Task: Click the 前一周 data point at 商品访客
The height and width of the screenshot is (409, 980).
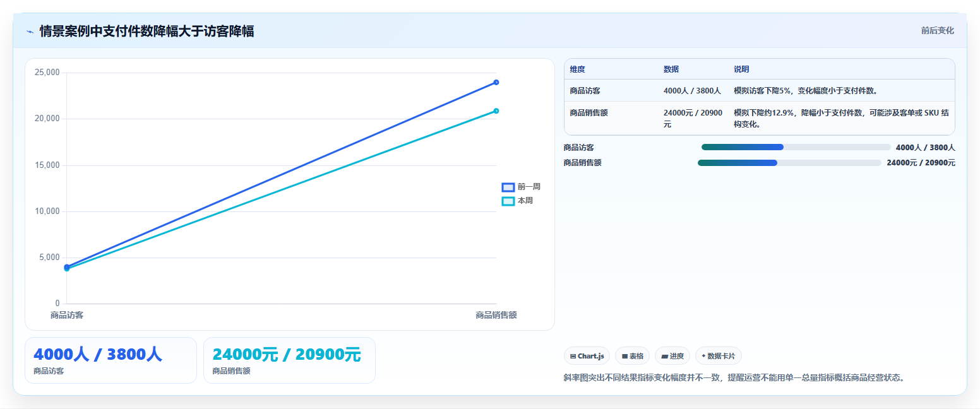Action: (x=67, y=266)
